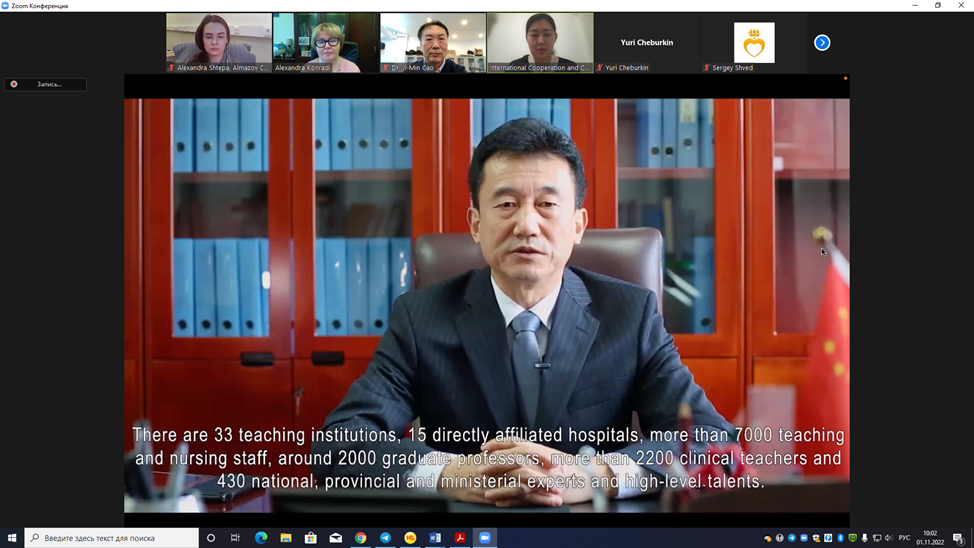
Task: Switch input language via РУС indicator
Action: coord(904,538)
